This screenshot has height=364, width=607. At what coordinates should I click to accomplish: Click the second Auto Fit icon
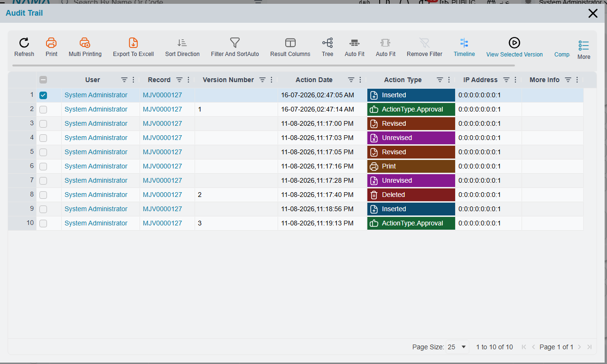385,43
